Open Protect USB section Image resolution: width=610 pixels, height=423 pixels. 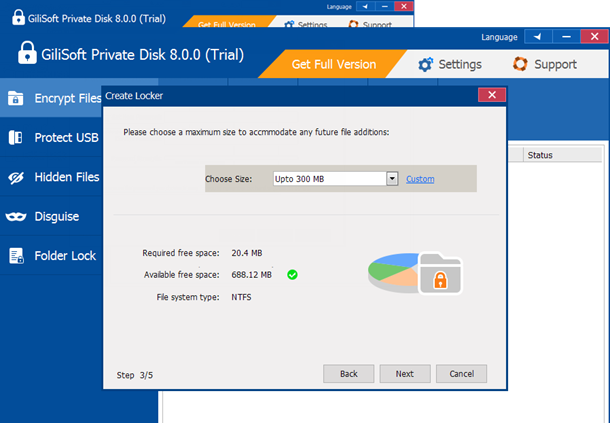51,137
